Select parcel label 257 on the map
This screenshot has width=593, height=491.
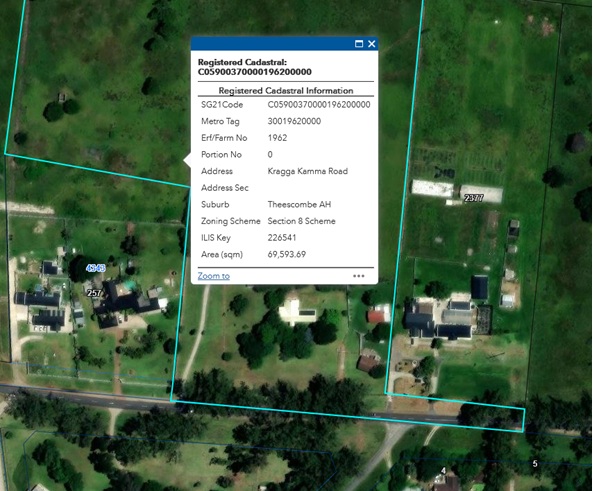point(94,293)
